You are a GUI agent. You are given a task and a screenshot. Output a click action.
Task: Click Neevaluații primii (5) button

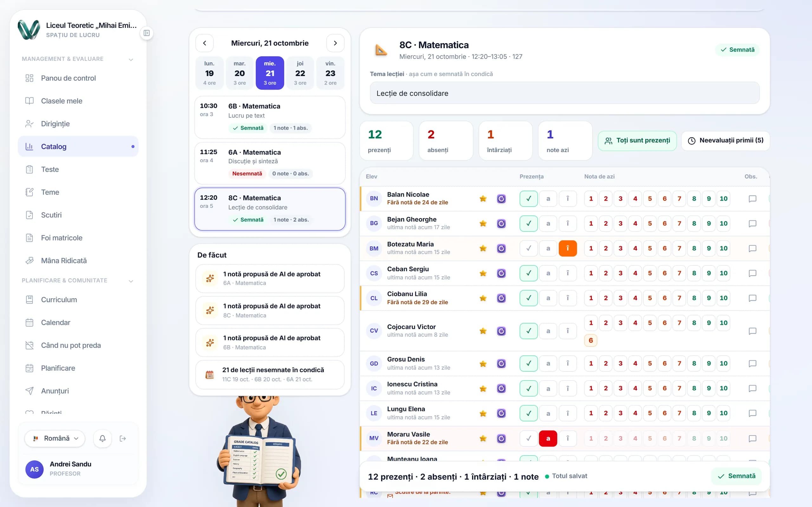(x=725, y=140)
